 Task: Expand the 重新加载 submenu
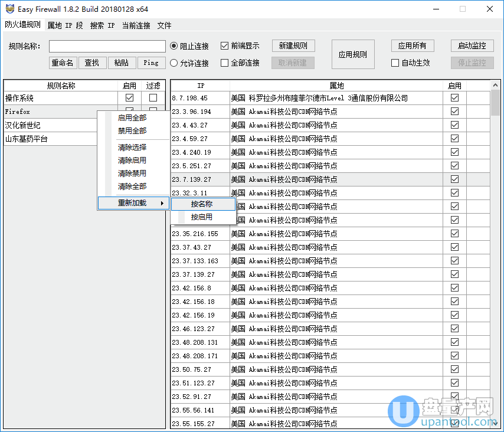[133, 204]
